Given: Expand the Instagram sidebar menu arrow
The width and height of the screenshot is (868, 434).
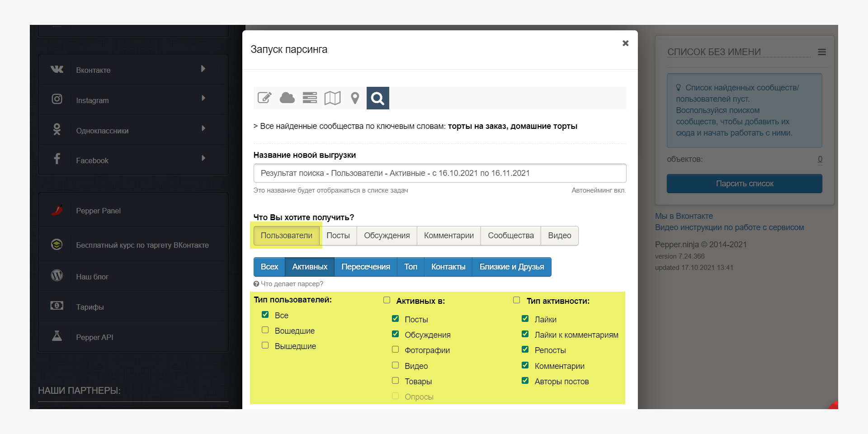Looking at the screenshot, I should pos(203,98).
